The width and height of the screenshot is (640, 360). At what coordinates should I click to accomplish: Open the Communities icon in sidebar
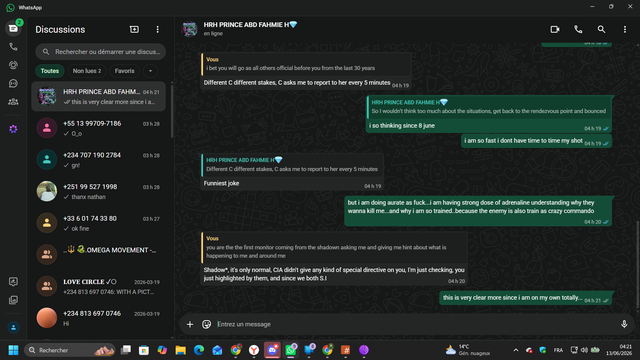point(13,102)
